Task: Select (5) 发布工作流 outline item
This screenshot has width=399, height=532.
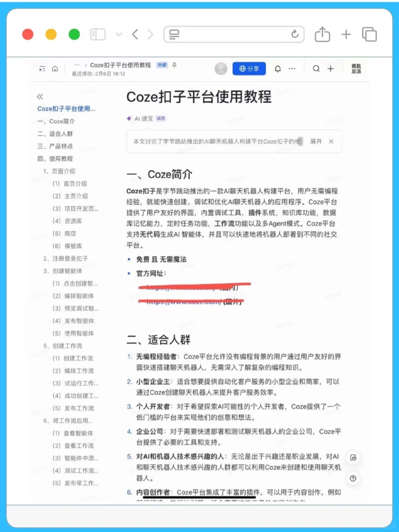Action: 73,409
